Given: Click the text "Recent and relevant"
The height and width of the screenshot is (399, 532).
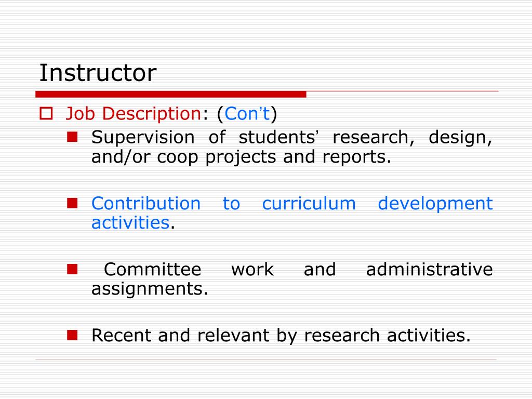Looking at the screenshot, I should pos(180,335).
